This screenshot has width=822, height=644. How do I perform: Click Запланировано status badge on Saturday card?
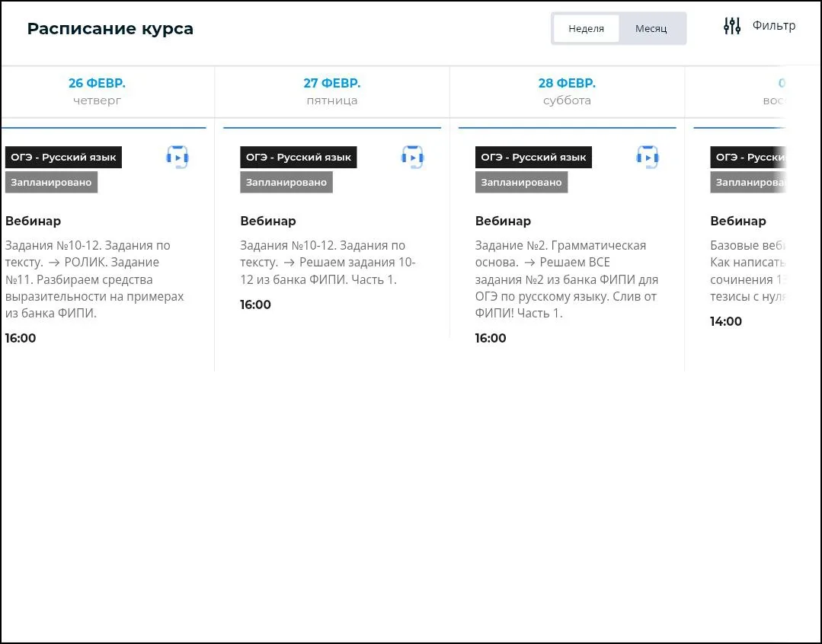521,183
